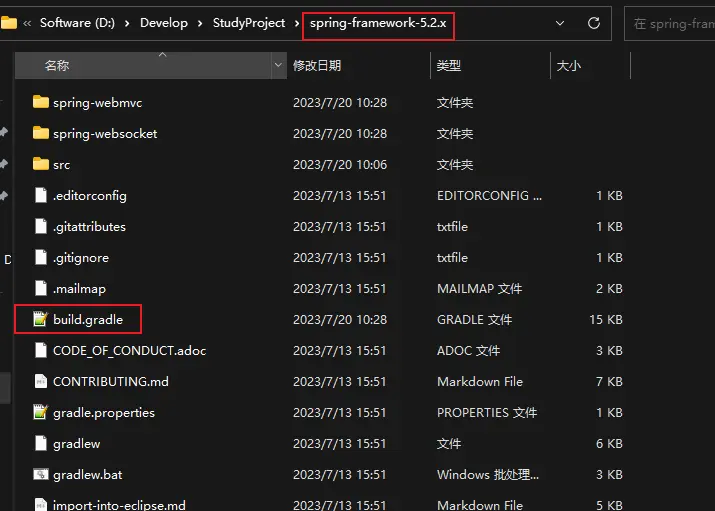Navigate to Develop in the breadcrumb path
Image resolution: width=715 pixels, height=511 pixels.
[164, 23]
